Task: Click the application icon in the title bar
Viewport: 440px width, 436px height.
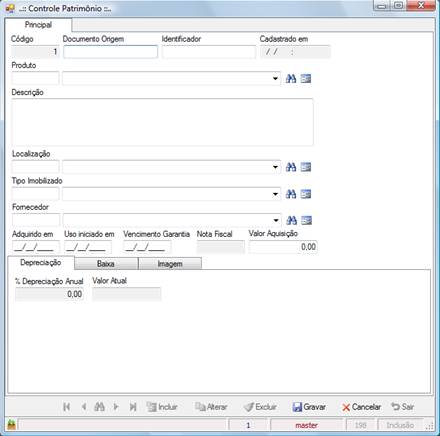Action: [x=10, y=8]
